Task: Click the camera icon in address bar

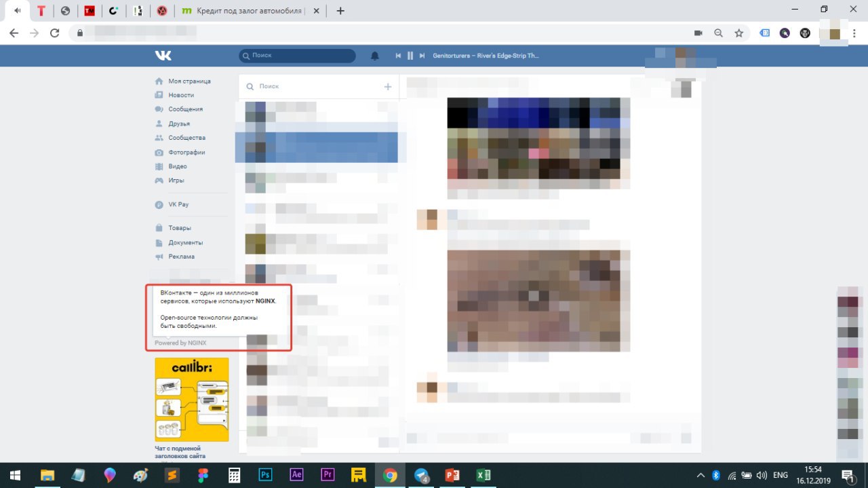Action: pyautogui.click(x=698, y=33)
